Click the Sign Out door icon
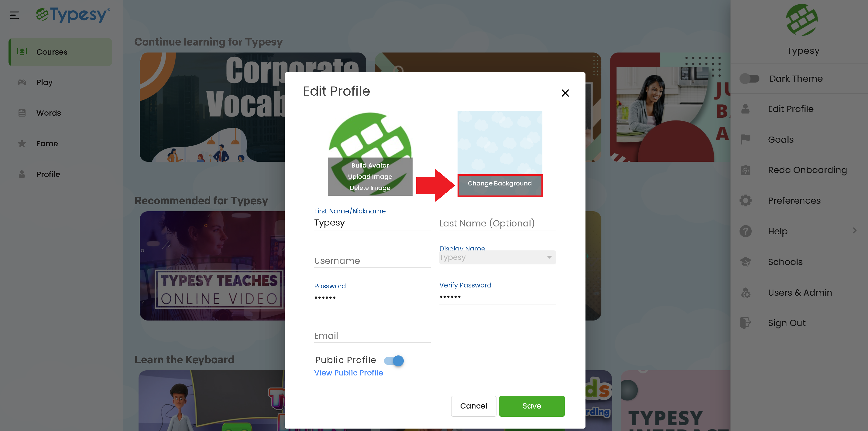The width and height of the screenshot is (868, 431). coord(745,323)
